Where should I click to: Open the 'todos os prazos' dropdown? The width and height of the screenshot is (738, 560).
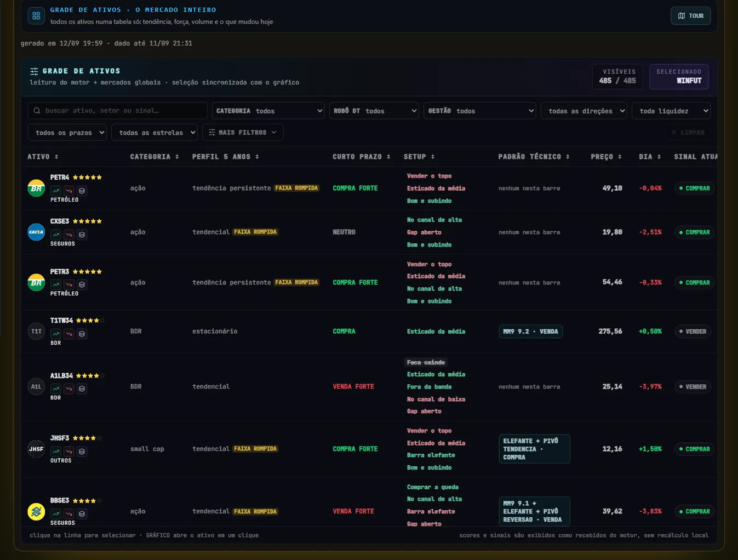(x=67, y=133)
